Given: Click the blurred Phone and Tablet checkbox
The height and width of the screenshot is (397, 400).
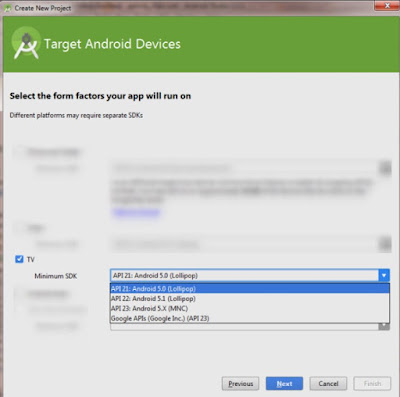Looking at the screenshot, I should [x=19, y=152].
